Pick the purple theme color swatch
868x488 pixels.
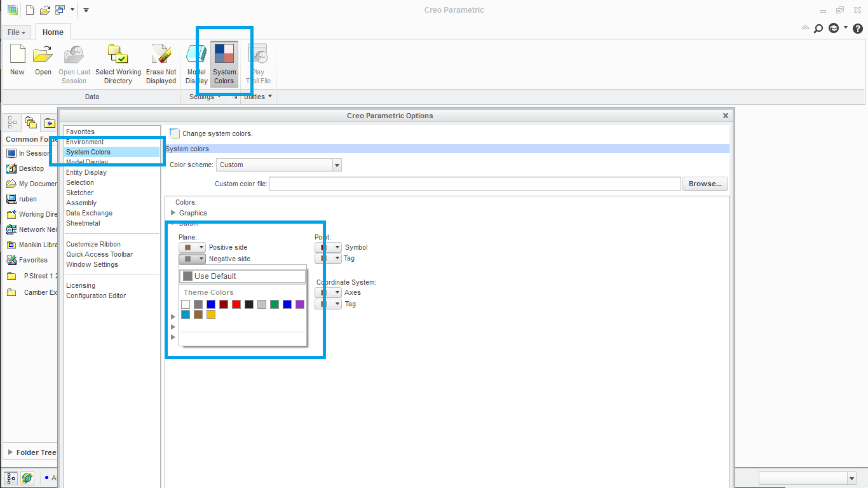(300, 304)
